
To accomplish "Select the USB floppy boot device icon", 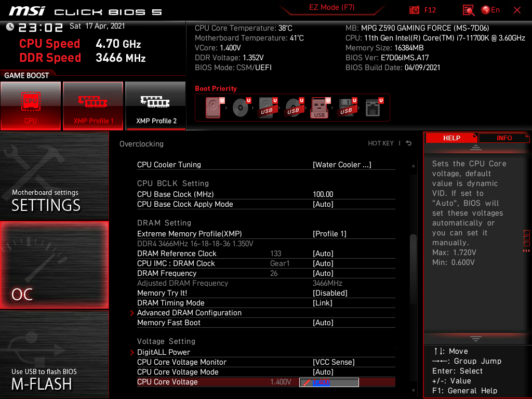I will point(347,108).
